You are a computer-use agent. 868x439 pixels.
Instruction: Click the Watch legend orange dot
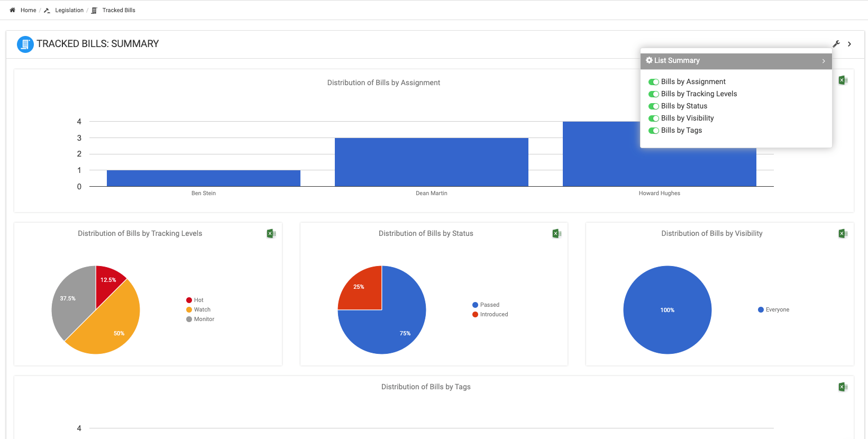pos(189,310)
